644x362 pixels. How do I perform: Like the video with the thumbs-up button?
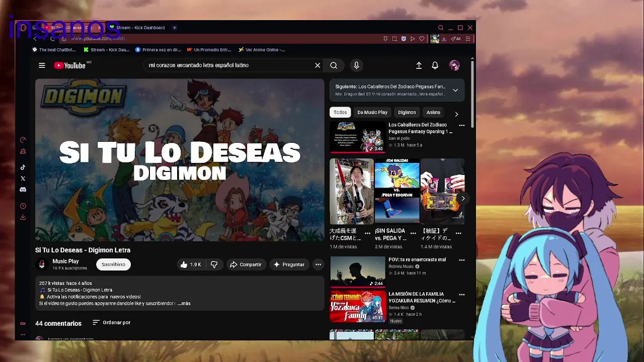tap(191, 264)
